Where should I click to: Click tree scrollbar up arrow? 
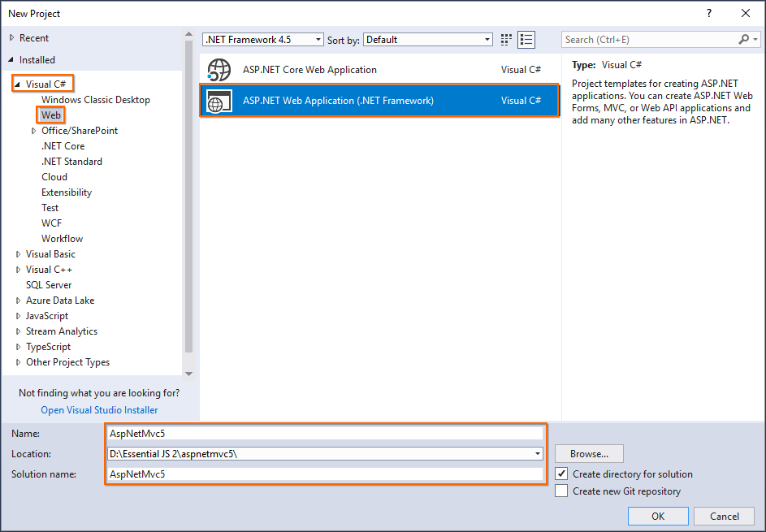(x=188, y=34)
